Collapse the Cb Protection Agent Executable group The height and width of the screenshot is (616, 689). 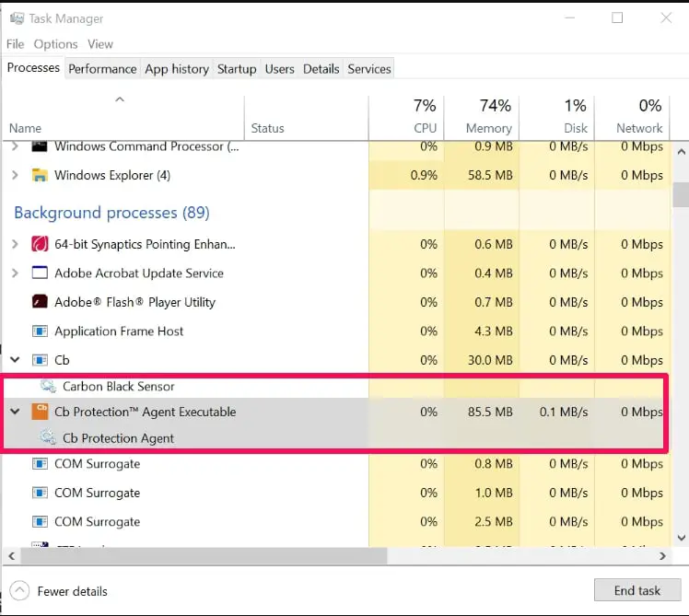click(x=15, y=412)
